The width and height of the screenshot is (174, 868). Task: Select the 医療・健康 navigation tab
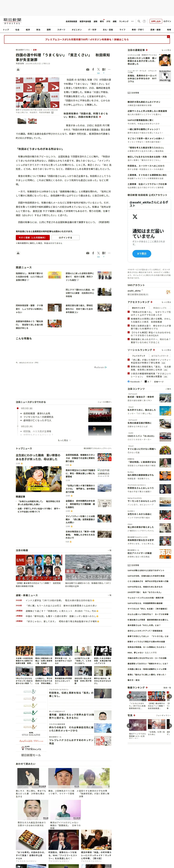pyautogui.click(x=155, y=30)
